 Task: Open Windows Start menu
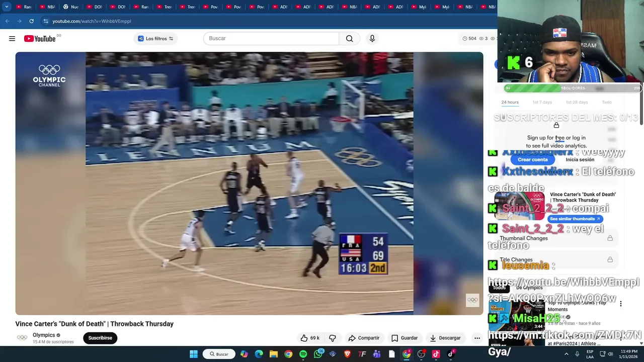tap(194, 354)
